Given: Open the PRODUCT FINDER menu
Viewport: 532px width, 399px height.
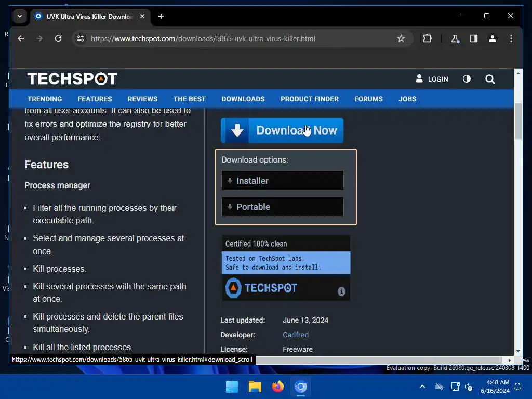Looking at the screenshot, I should (310, 99).
